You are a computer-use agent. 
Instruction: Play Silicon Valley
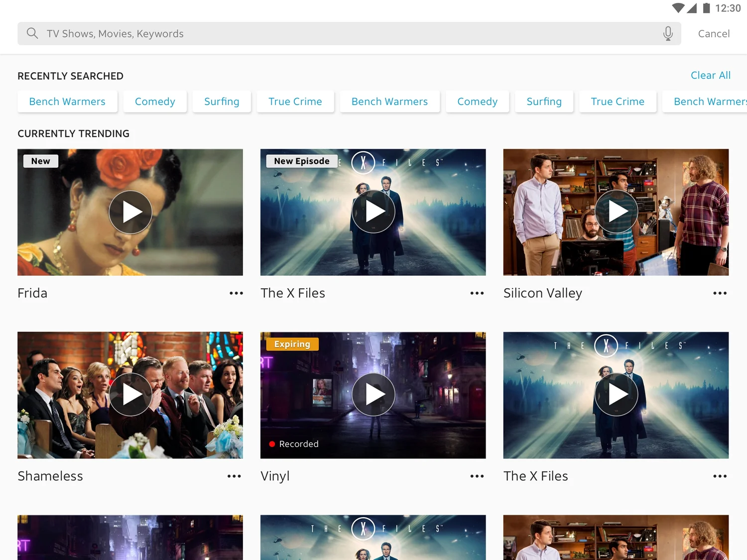click(x=616, y=212)
